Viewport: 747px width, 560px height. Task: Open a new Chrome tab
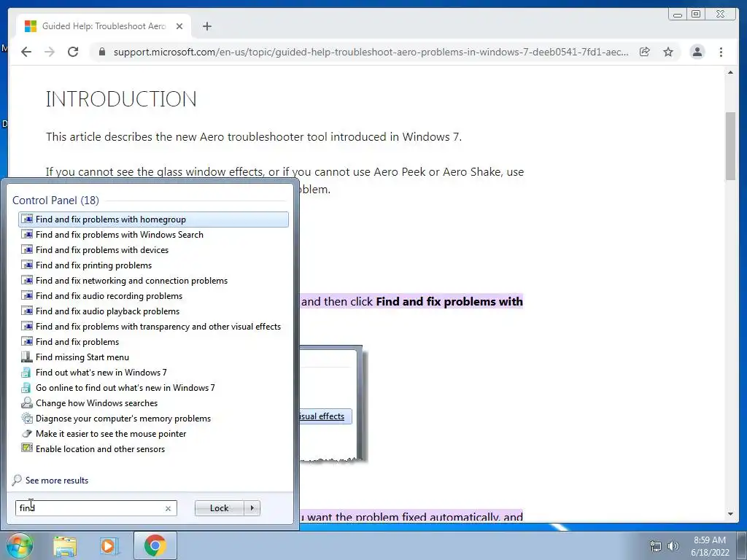206,26
